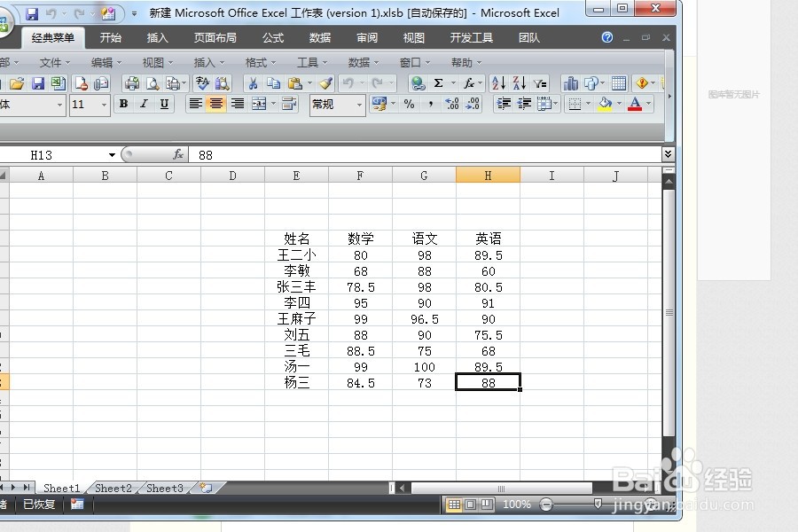Click the Send as attachment paperclip icon
Viewport: 798px width, 532px height.
tap(101, 83)
